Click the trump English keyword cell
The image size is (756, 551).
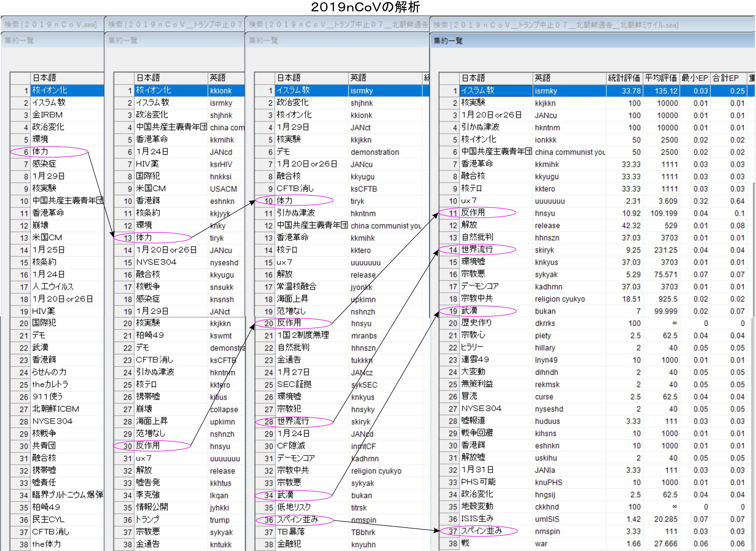(220, 520)
